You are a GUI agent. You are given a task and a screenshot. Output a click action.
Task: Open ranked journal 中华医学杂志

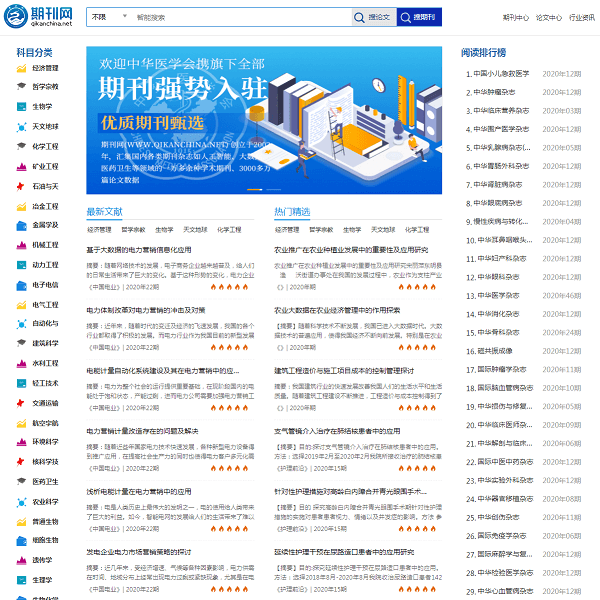[x=499, y=296]
